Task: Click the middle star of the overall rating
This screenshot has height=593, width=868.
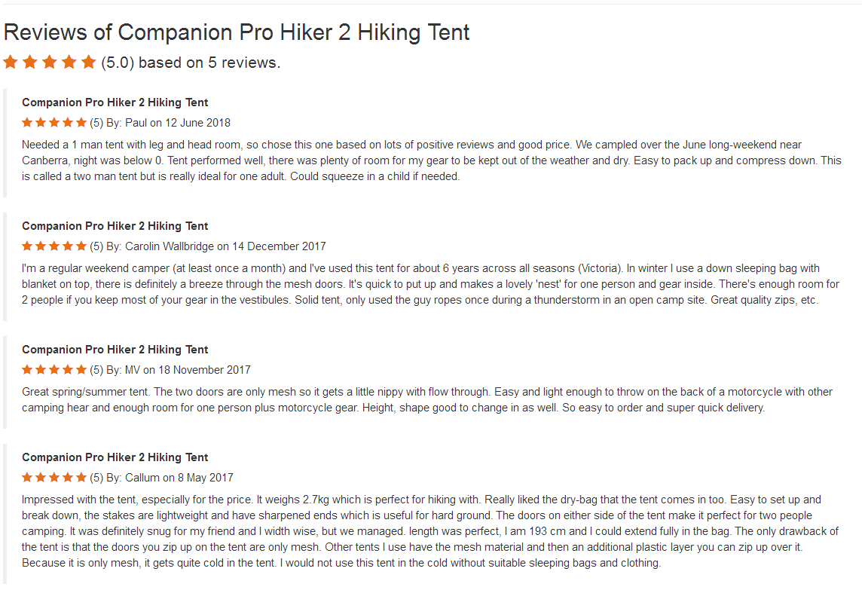Action: click(50, 63)
